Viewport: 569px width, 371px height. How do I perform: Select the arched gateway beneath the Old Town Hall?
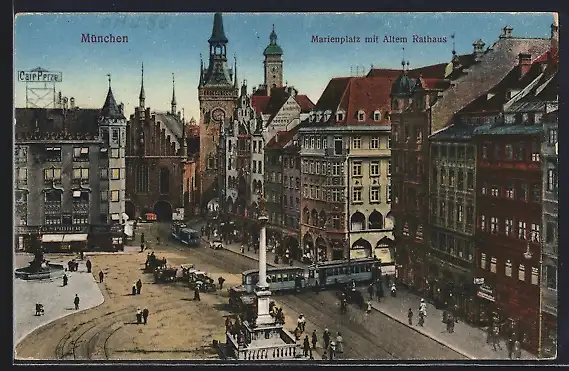coord(162,211)
